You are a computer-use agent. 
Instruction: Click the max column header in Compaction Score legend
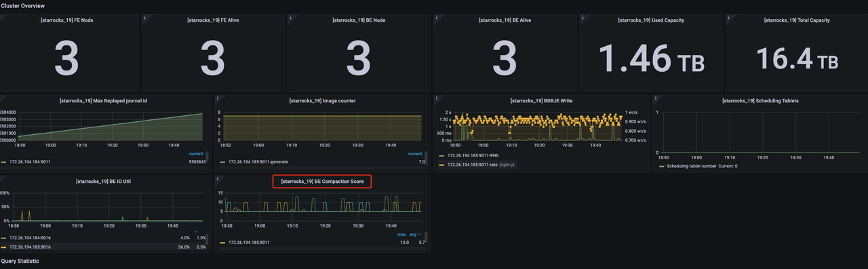[x=402, y=234]
